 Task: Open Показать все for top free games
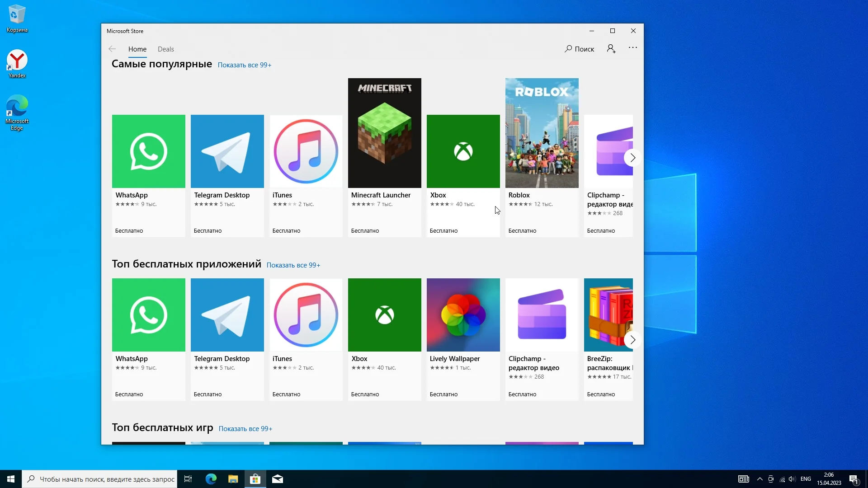pyautogui.click(x=245, y=429)
